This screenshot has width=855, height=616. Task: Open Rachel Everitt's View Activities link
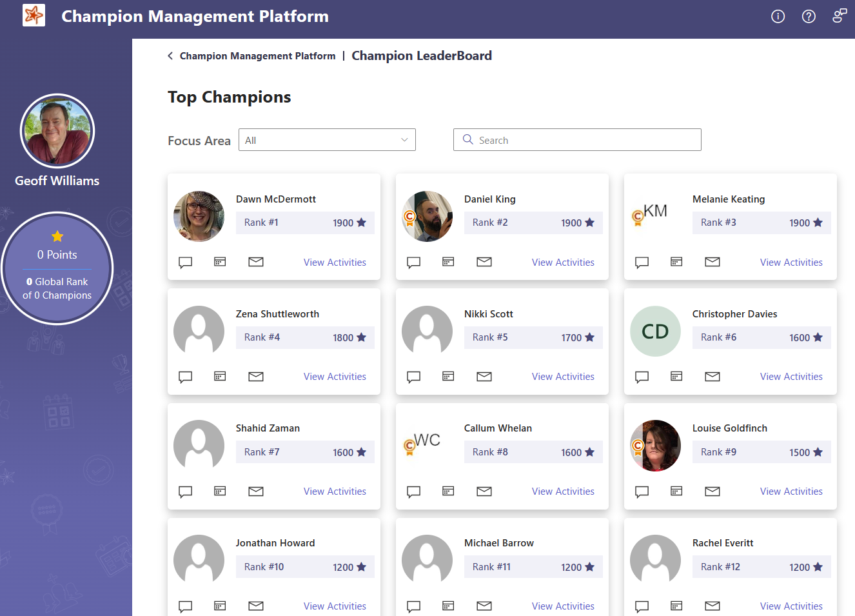click(x=791, y=606)
